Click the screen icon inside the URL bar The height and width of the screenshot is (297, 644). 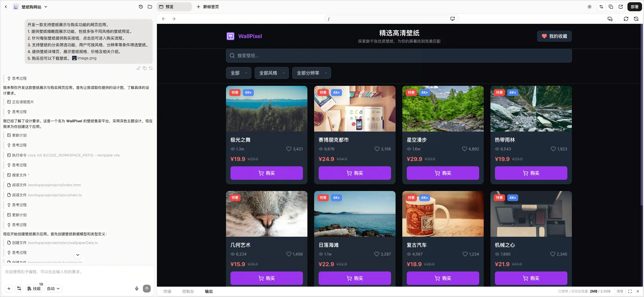[x=453, y=19]
